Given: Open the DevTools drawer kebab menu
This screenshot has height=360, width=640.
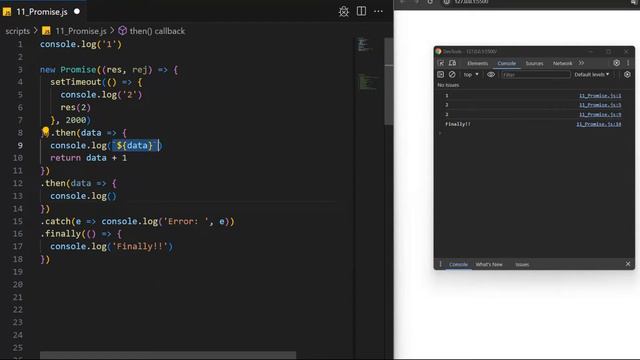Looking at the screenshot, I should coord(440,264).
